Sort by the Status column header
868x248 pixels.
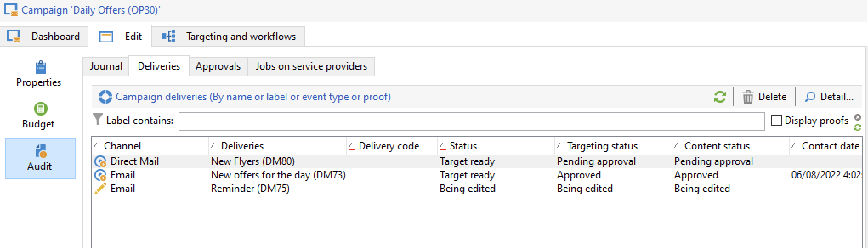pyautogui.click(x=463, y=146)
